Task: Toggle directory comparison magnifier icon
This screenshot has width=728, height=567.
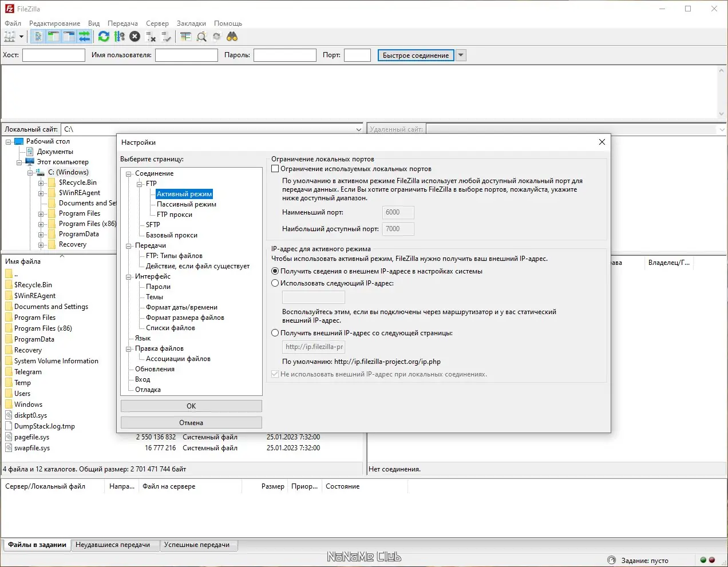Action: 201,37
